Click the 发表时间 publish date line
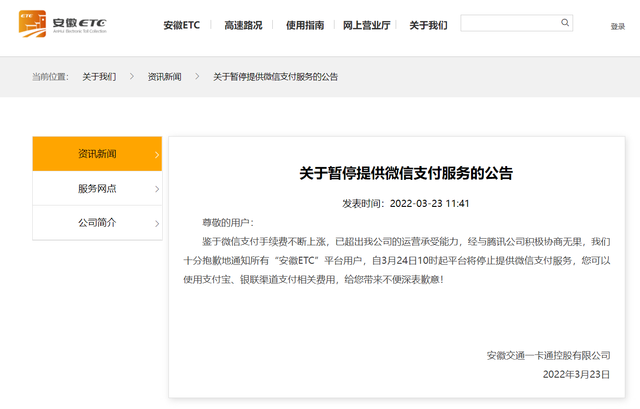The height and width of the screenshot is (409, 640). [406, 203]
